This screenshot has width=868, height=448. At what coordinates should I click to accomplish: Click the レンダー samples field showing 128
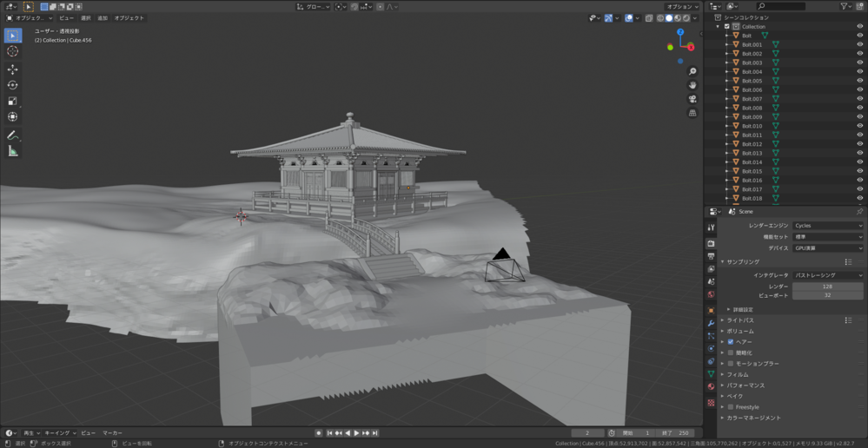pyautogui.click(x=827, y=287)
